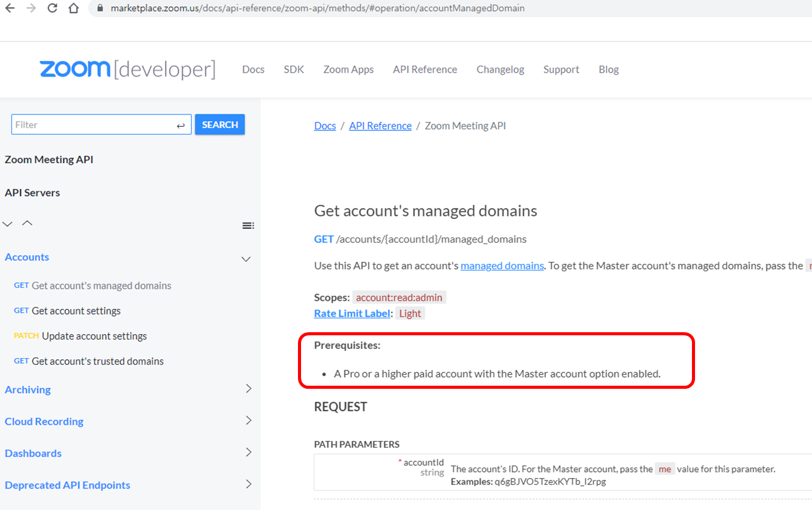Go back with browser back arrow
The image size is (812, 510).
[x=10, y=9]
